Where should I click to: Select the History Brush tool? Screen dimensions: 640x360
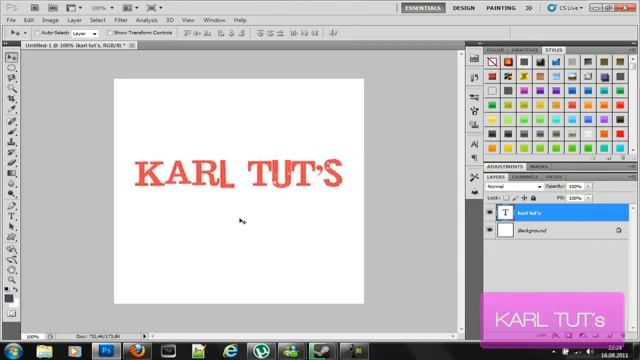point(11,152)
